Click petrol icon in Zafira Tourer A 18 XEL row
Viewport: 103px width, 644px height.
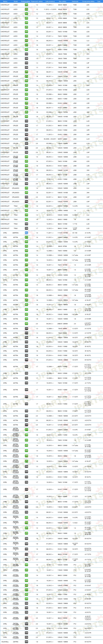[26, 595]
